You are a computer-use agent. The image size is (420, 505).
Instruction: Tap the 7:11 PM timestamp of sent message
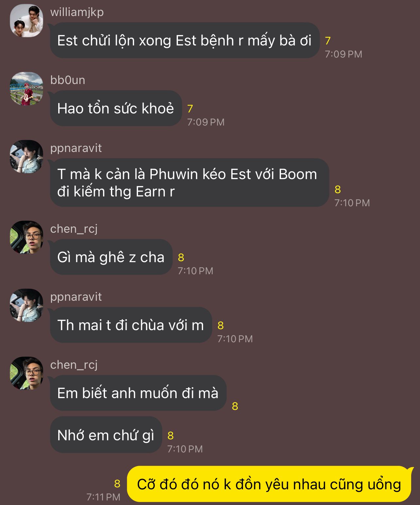pos(103,497)
